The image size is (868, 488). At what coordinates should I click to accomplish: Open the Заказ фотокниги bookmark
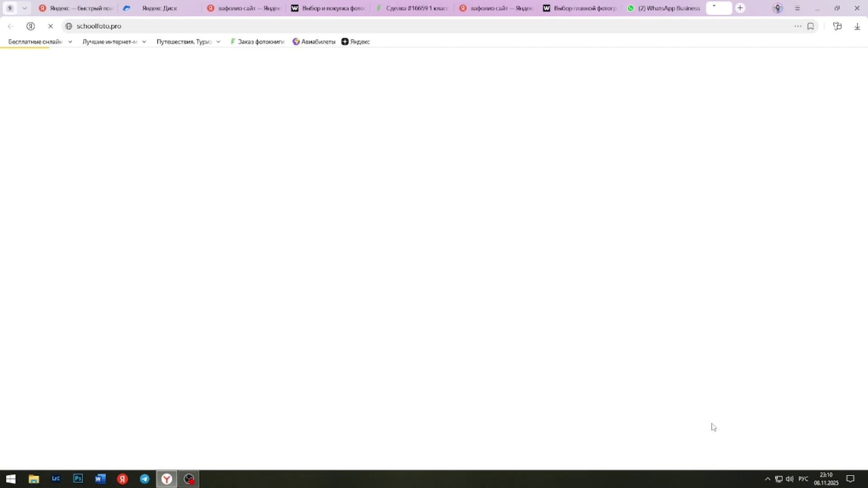[x=258, y=42]
